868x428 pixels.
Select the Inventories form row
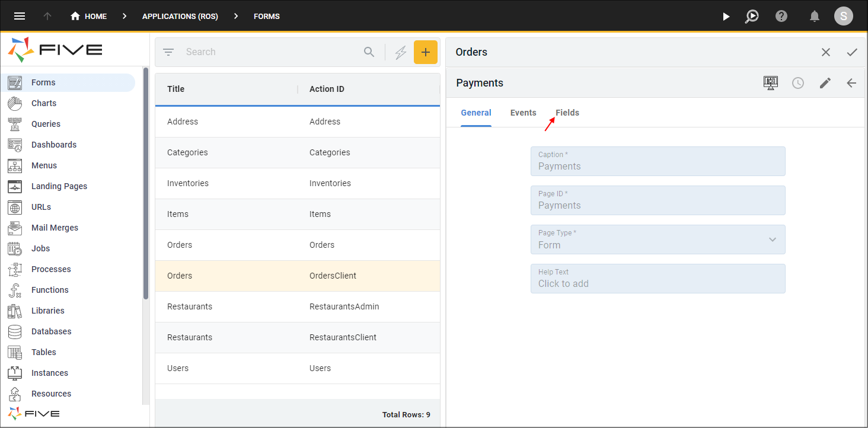[x=298, y=183]
